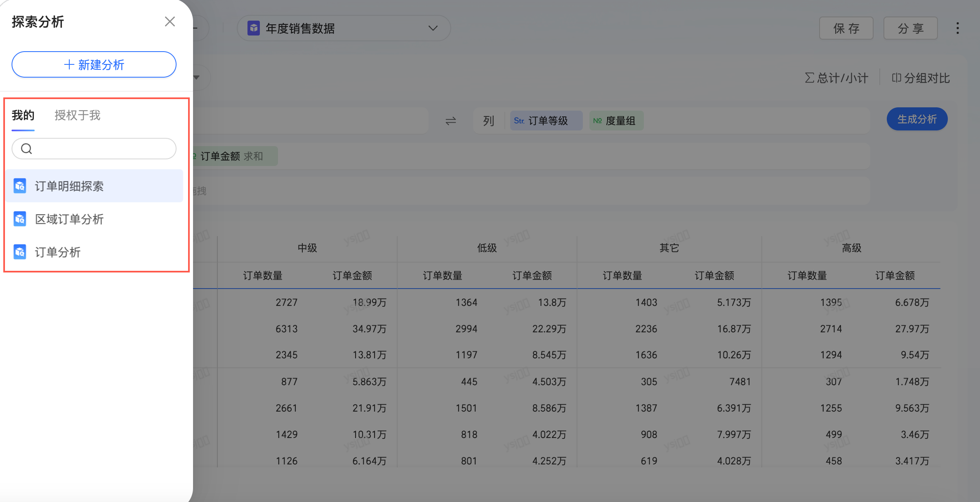Close the 探索分析 side panel
The width and height of the screenshot is (980, 502).
point(170,21)
